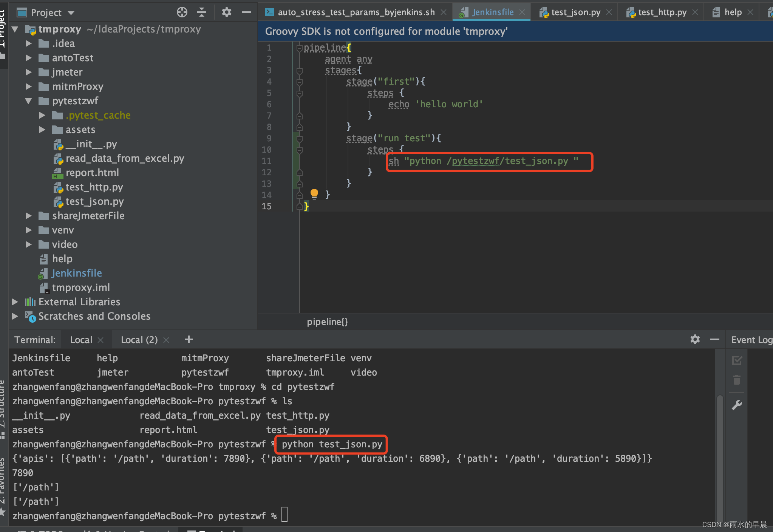The width and height of the screenshot is (773, 532).
Task: Open Terminal panel settings gear
Action: coord(695,339)
